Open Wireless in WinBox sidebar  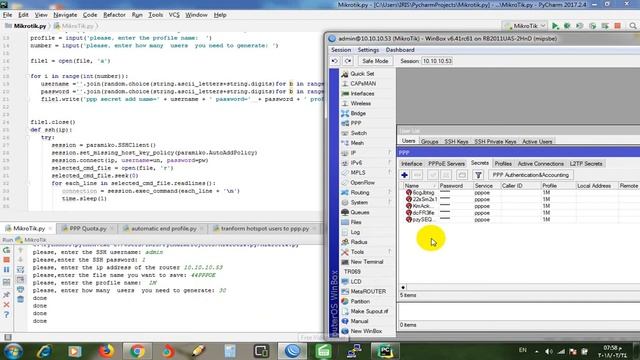(x=360, y=104)
